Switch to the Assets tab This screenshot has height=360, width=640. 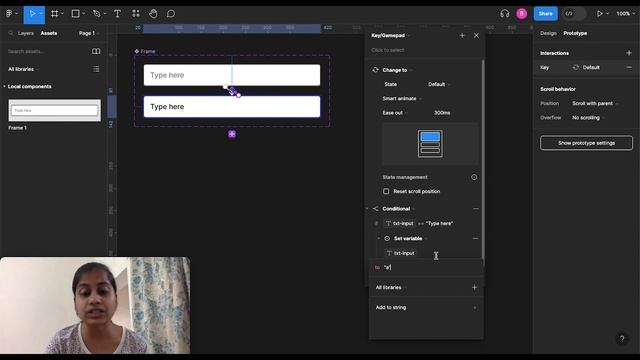click(x=49, y=33)
